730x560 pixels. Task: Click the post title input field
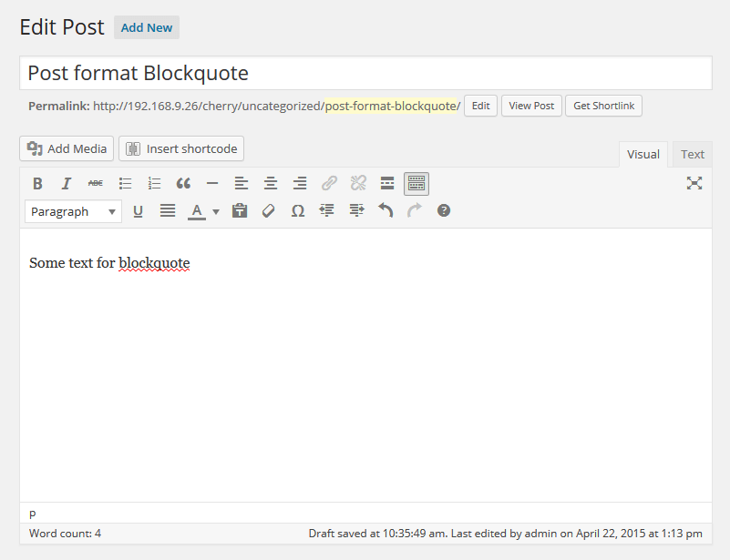(x=365, y=73)
